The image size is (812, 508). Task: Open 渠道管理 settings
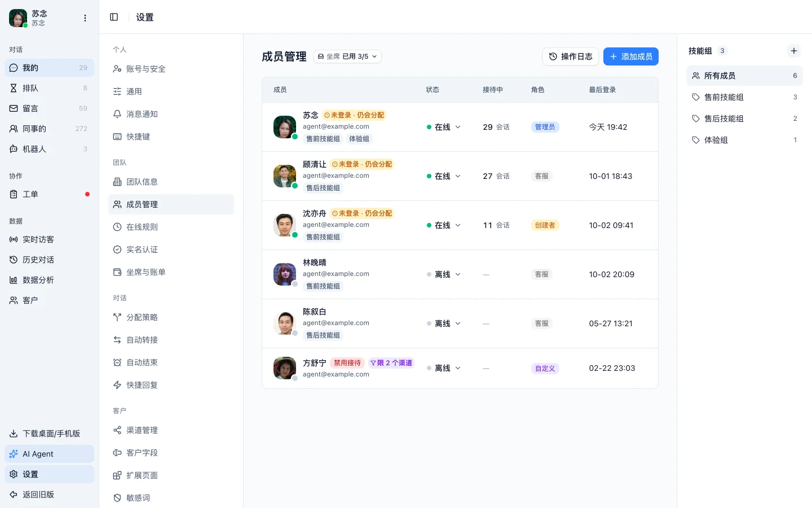pyautogui.click(x=171, y=430)
